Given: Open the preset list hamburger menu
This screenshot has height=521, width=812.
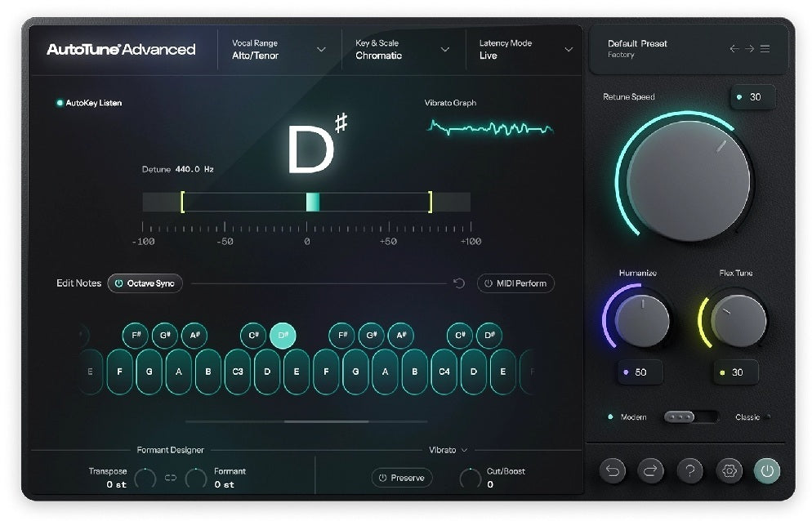Looking at the screenshot, I should point(765,49).
